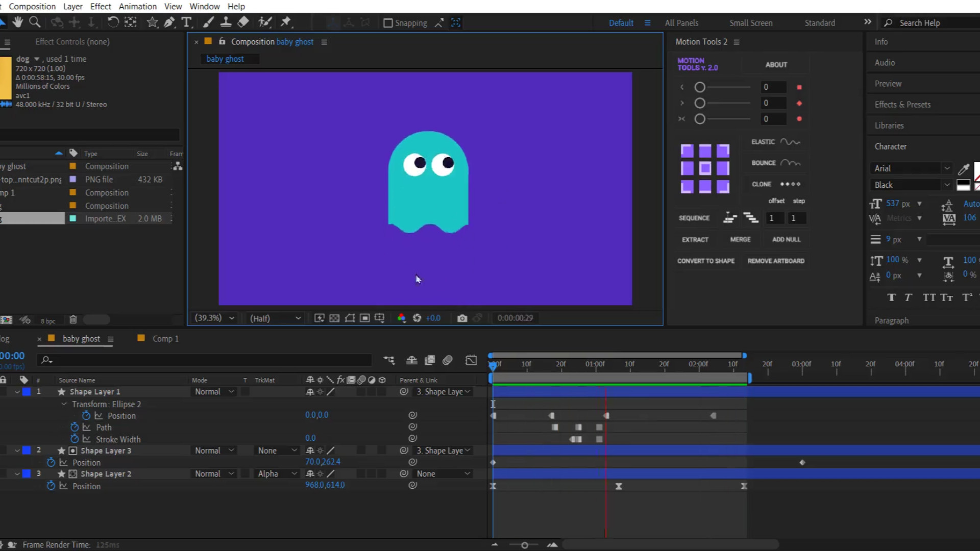Select the Type tool
Screen dimensions: 980x551
pyautogui.click(x=186, y=22)
